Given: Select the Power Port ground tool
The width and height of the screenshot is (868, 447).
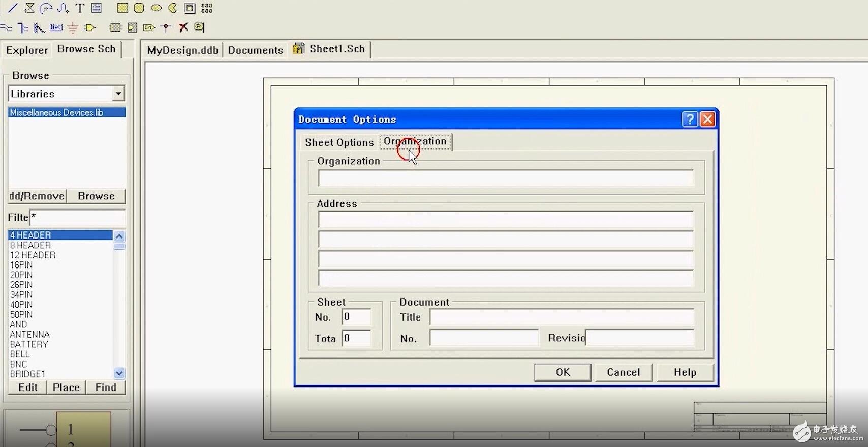Looking at the screenshot, I should [x=73, y=28].
